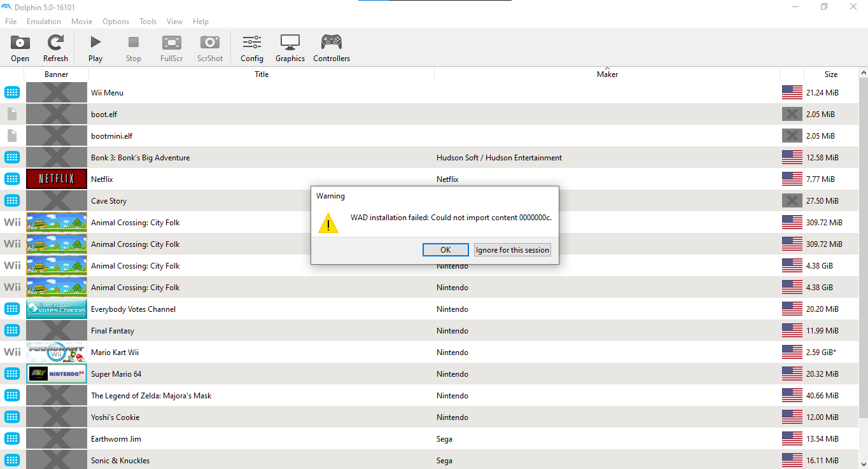
Task: Dismiss the warning with OK
Action: pyautogui.click(x=445, y=250)
